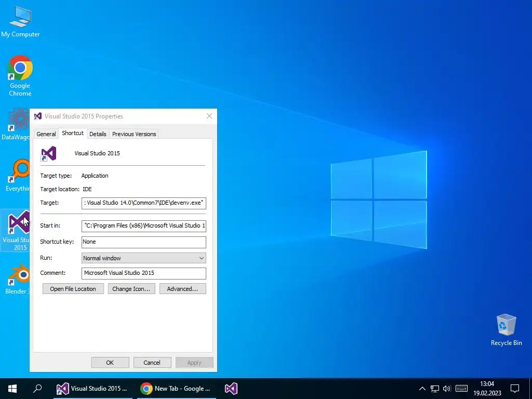The image size is (532, 399).
Task: Close the Visual Studio 2015 Properties dialog
Action: coord(209,116)
